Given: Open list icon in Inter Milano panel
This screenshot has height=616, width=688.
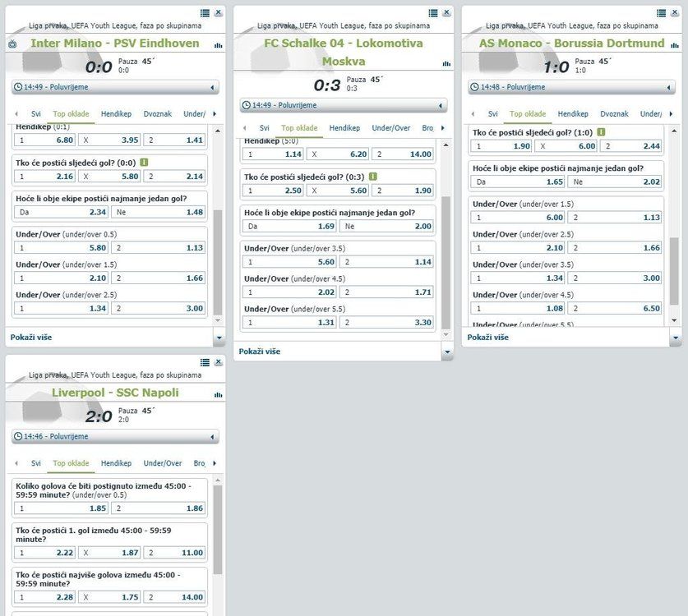Looking at the screenshot, I should point(205,13).
